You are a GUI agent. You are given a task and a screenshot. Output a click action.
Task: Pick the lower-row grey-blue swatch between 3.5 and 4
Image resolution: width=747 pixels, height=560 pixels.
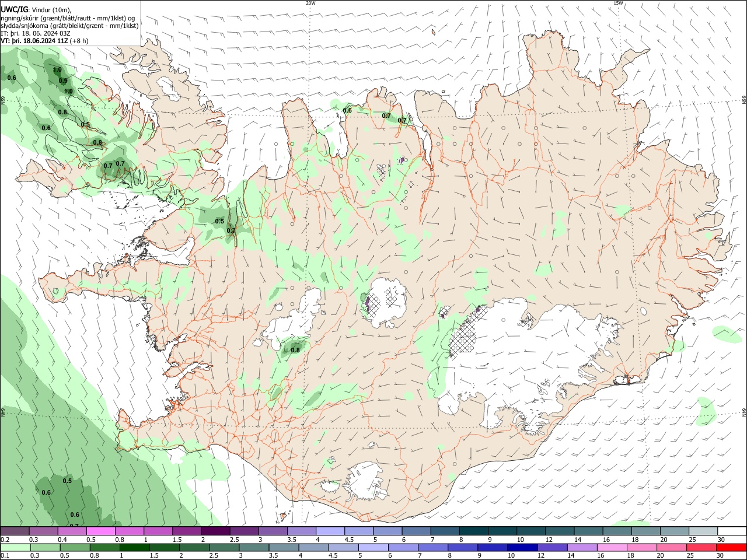pyautogui.click(x=284, y=547)
